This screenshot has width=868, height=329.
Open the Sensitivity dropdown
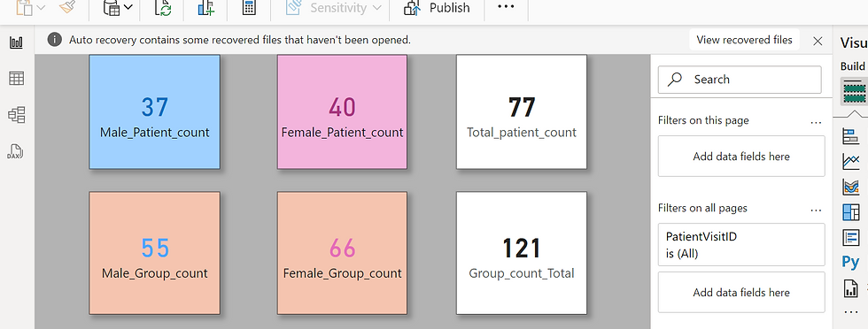tap(334, 8)
